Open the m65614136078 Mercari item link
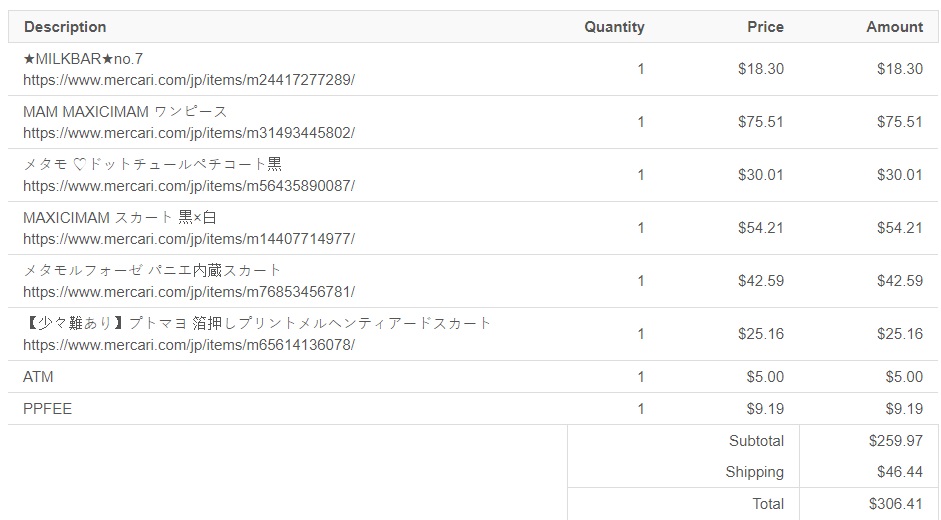This screenshot has width=941, height=520. click(x=189, y=345)
